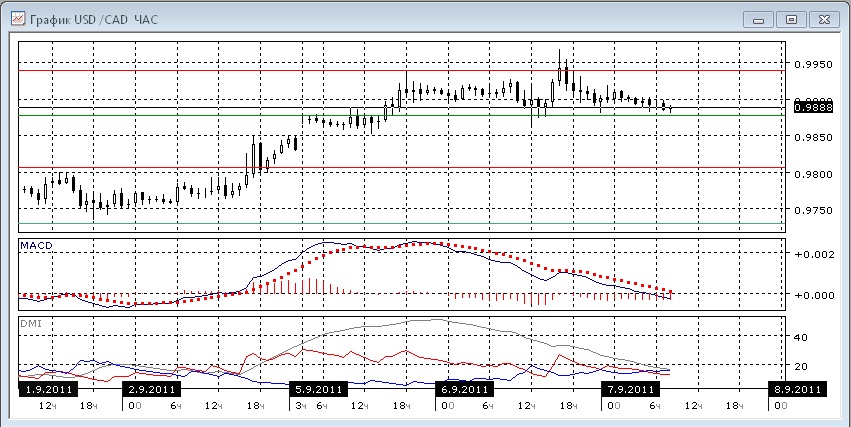Click the DMI indicator label
This screenshot has width=851, height=427.
pyautogui.click(x=30, y=323)
